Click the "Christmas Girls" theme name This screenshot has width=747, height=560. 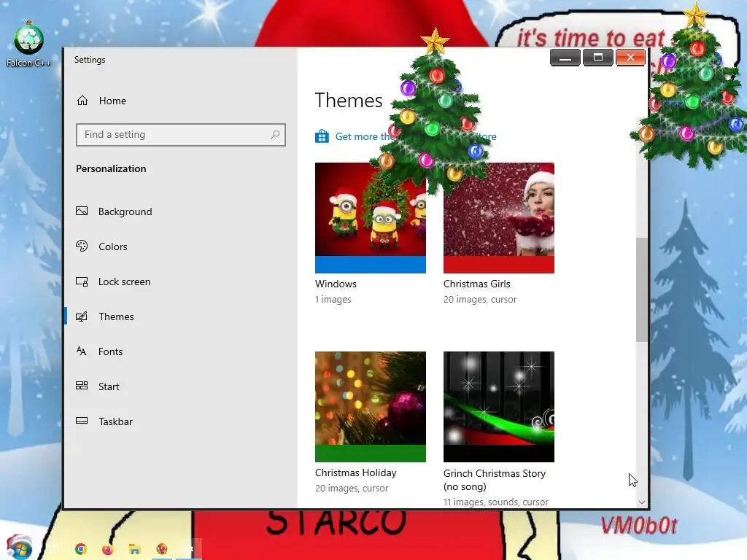[x=477, y=284]
